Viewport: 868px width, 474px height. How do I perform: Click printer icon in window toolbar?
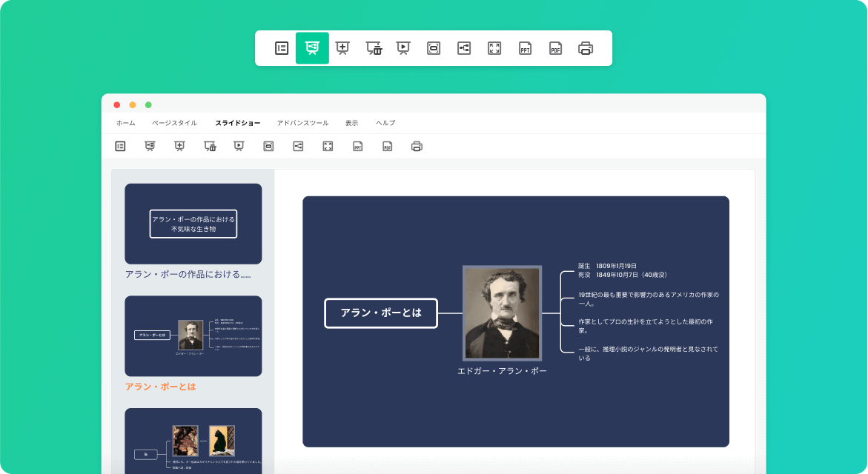click(417, 146)
